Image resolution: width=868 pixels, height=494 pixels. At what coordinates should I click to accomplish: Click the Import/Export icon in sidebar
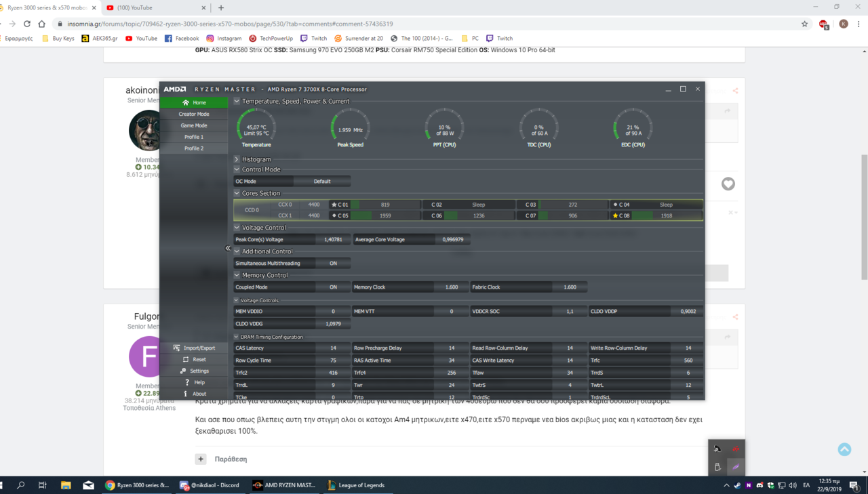point(176,348)
